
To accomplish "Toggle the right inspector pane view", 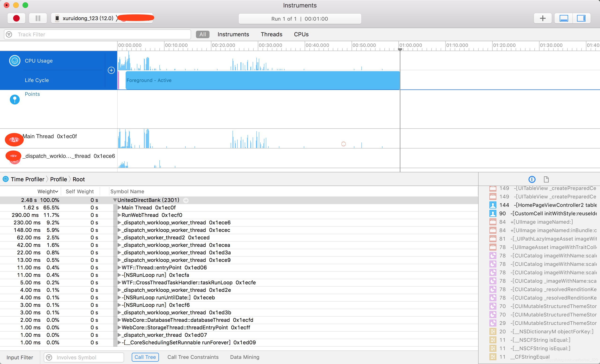I will point(581,19).
